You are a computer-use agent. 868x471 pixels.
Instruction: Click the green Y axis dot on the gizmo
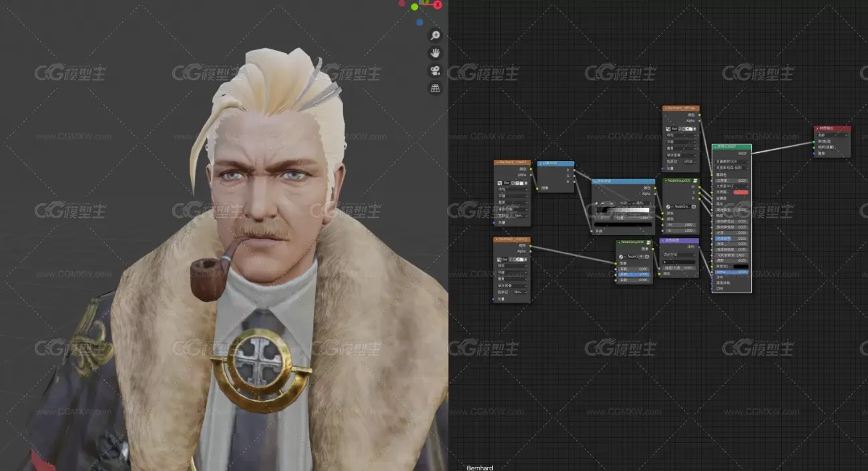pos(415,7)
